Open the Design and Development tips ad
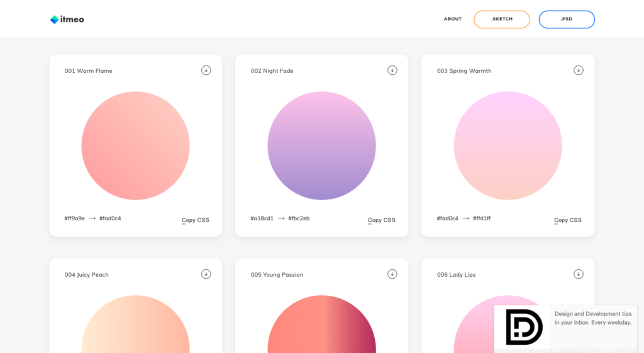The height and width of the screenshot is (353, 644). (x=593, y=318)
